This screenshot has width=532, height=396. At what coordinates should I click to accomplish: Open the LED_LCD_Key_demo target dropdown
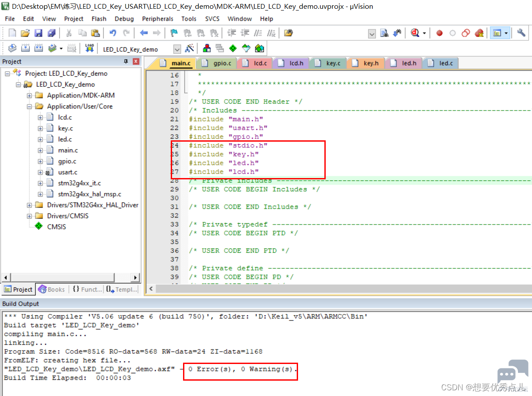tap(177, 49)
